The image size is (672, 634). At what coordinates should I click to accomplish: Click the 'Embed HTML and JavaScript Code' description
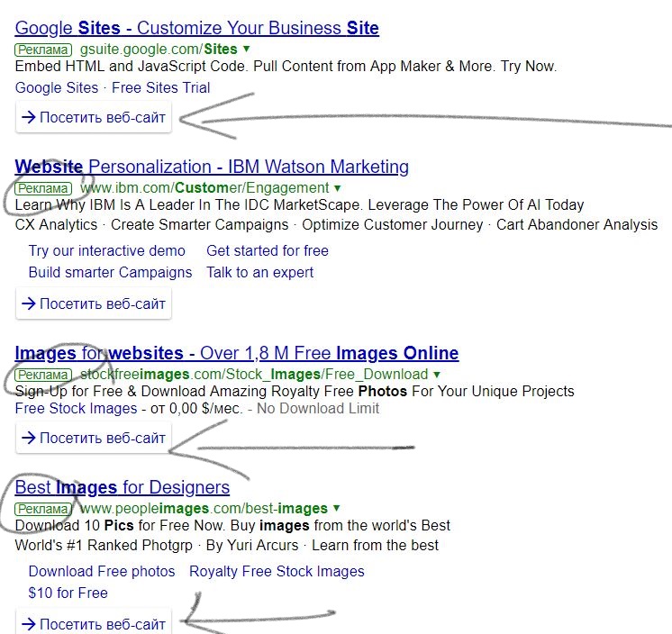tap(286, 67)
